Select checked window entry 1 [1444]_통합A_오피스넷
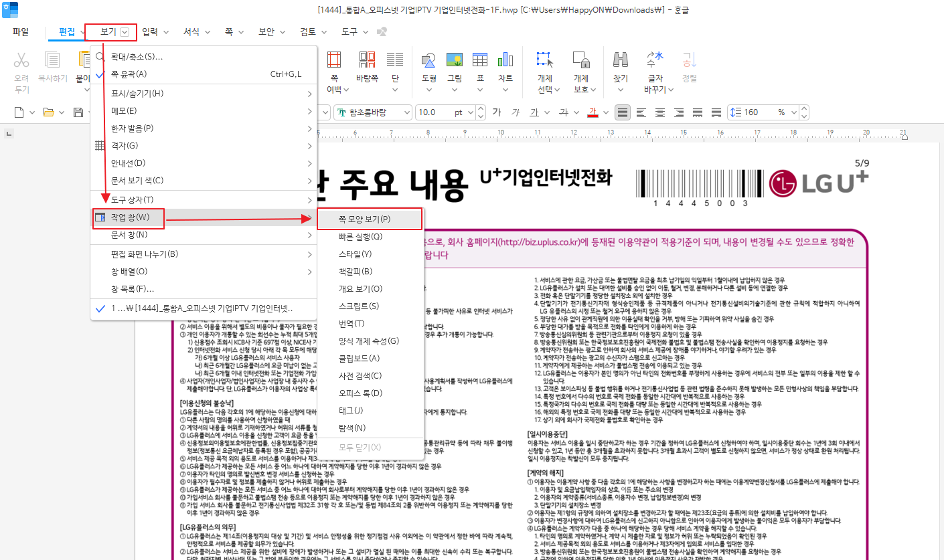 coord(204,308)
